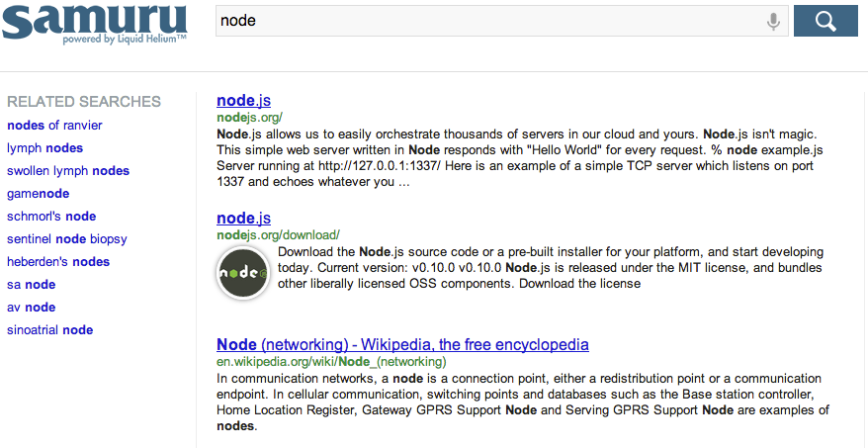Click the en.wikipedia.org/wiki/Node_(networking) URL
This screenshot has width=868, height=448.
coord(331,362)
